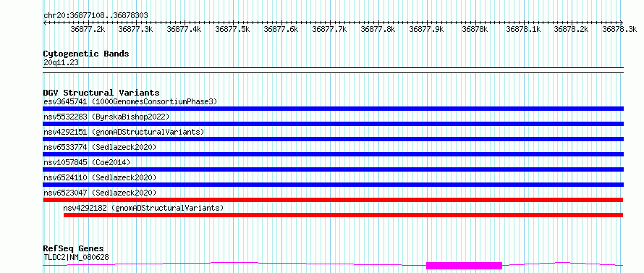Screen dimensions: 644x273
Task: Click ruler tick 36878k
Action: click(475, 29)
